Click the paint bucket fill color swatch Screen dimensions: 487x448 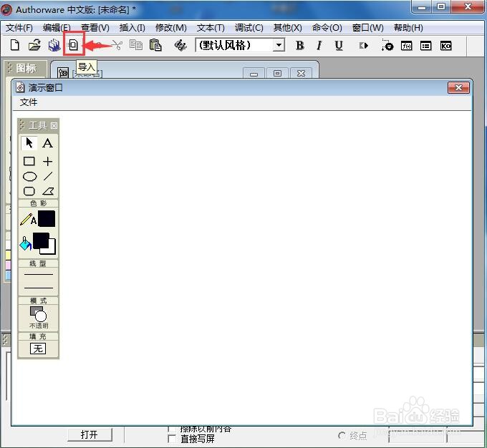44,243
